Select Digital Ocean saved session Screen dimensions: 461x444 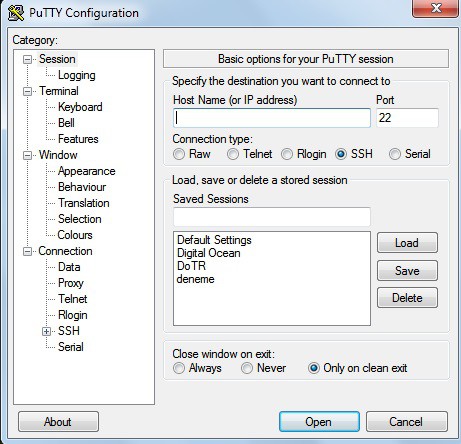(209, 253)
